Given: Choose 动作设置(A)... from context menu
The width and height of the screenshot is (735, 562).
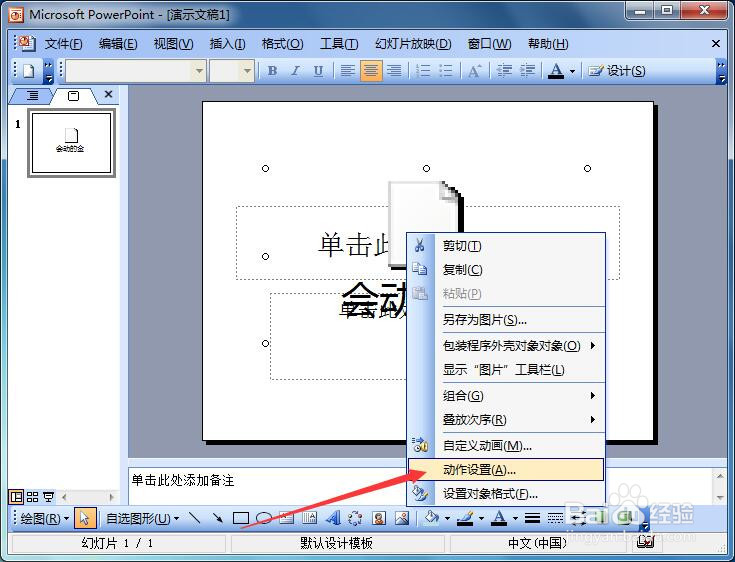Looking at the screenshot, I should pyautogui.click(x=506, y=470).
